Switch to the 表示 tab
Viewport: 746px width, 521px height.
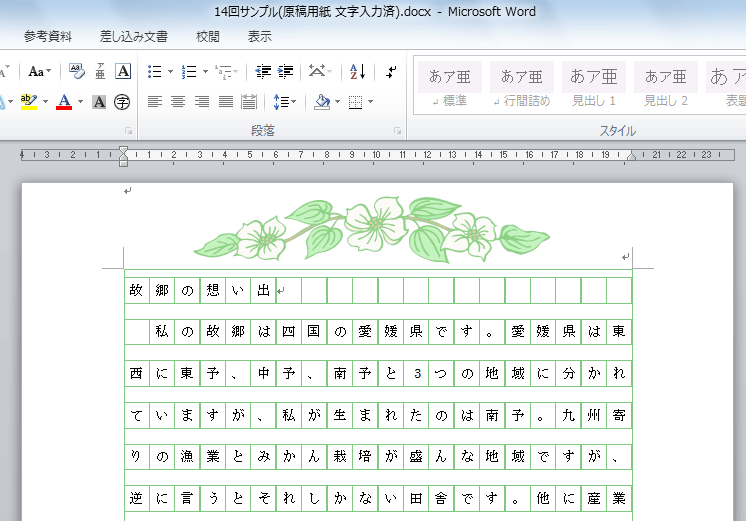tap(260, 37)
